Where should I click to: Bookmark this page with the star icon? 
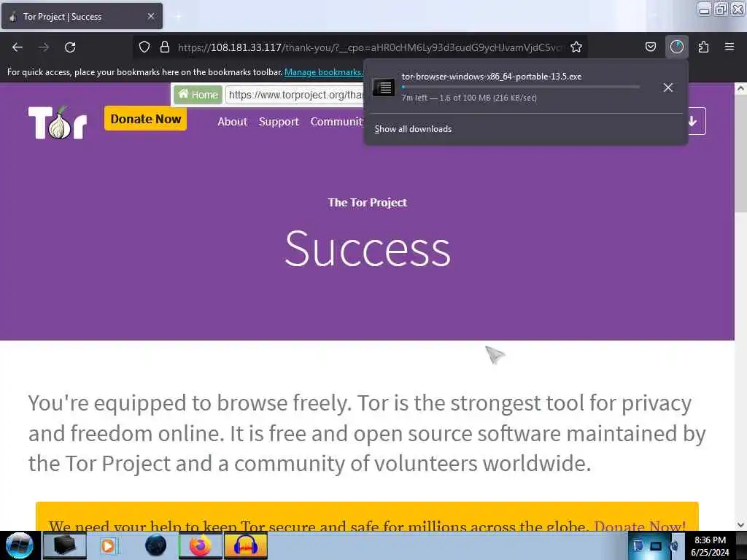click(x=576, y=47)
